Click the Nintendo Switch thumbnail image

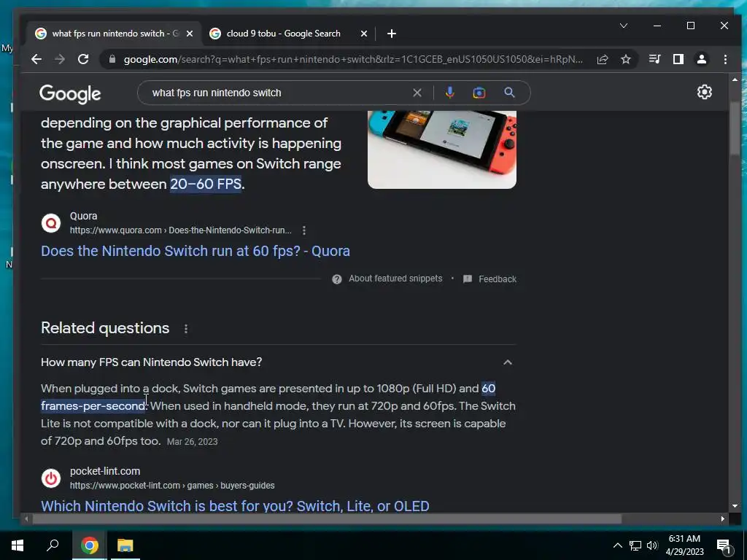442,149
